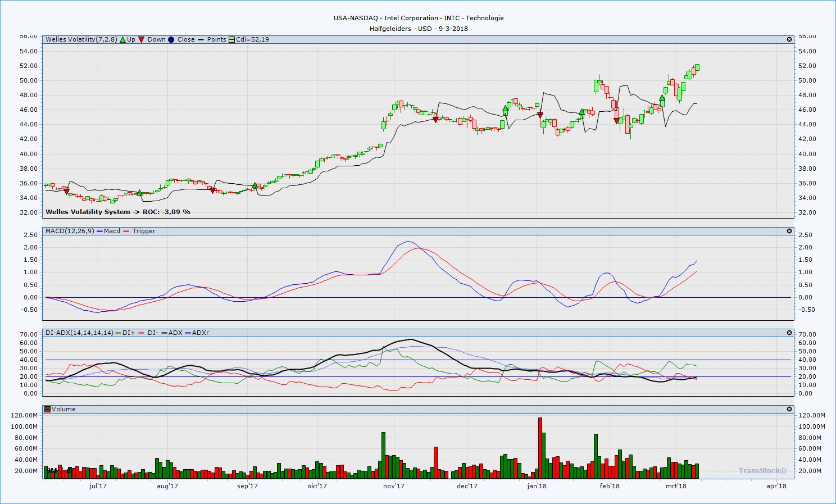Screen dimensions: 836x504
Task: Click the feb'18 date axis label
Action: 610,486
